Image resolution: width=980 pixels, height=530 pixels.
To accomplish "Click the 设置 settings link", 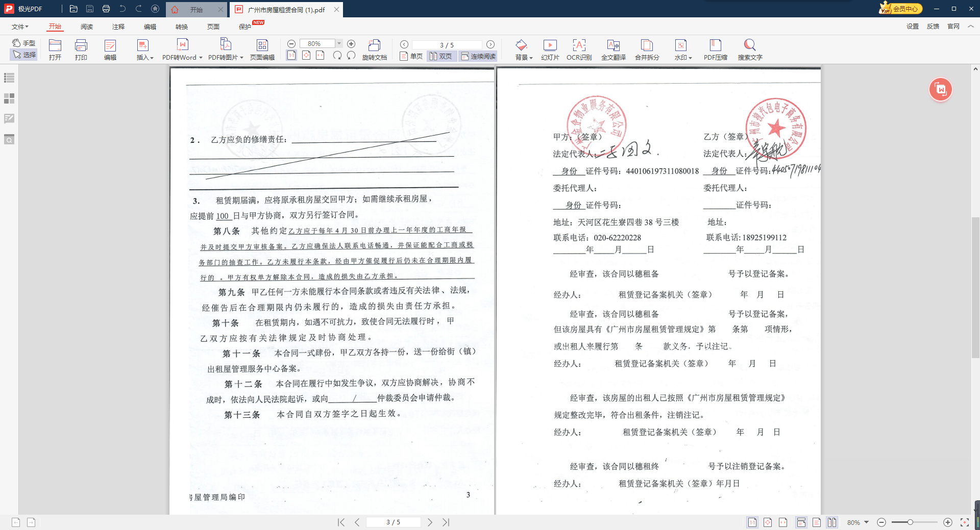I will click(912, 27).
